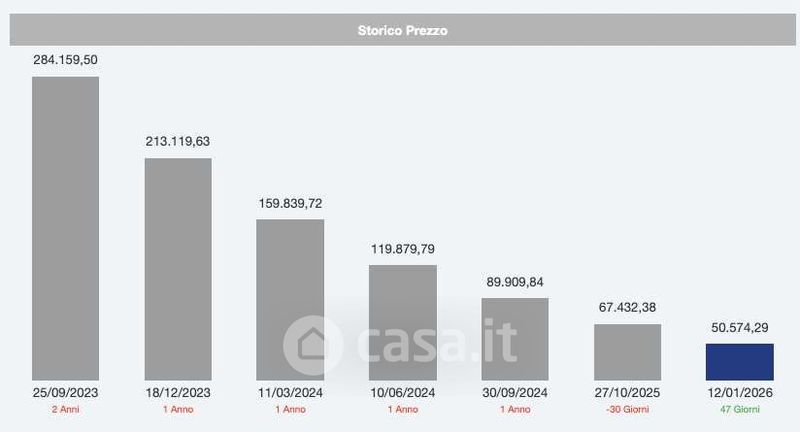Click the 89.909,84 price value
This screenshot has width=800, height=432.
tap(515, 282)
